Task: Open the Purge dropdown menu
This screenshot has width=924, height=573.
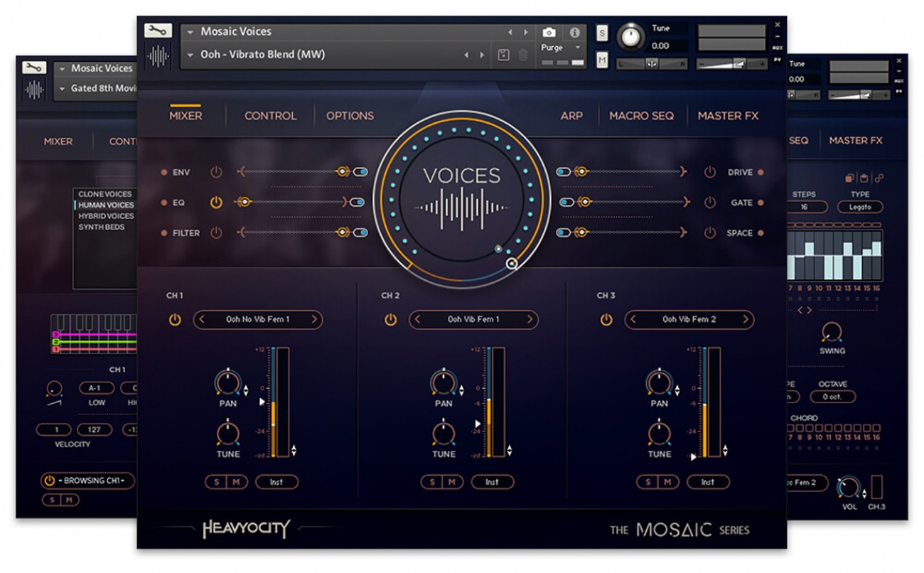Action: tap(577, 48)
